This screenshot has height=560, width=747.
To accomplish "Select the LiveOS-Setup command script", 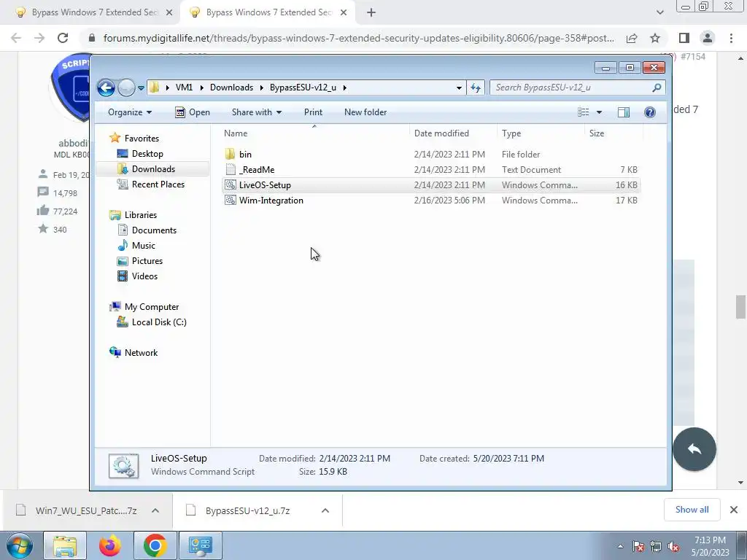I will [x=431, y=184].
